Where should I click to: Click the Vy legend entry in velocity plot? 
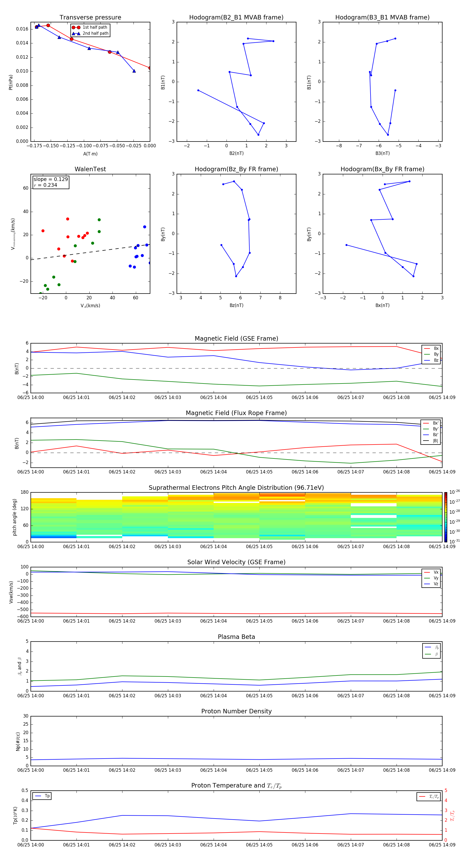pos(431,578)
